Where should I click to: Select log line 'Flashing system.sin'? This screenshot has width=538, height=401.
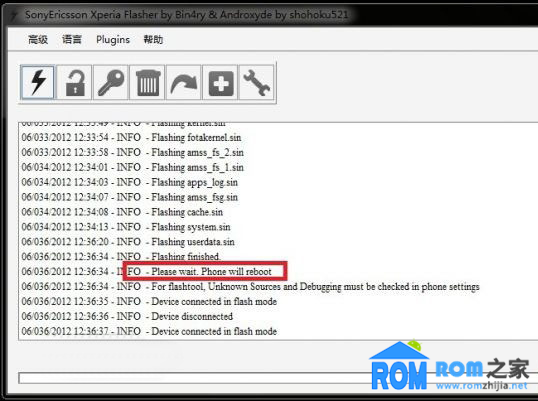pos(126,227)
